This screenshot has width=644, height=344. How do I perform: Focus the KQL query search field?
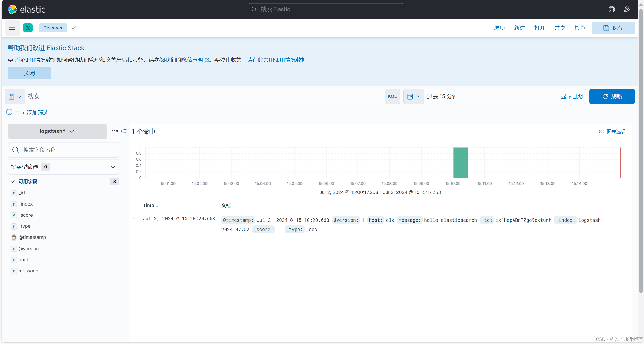[205, 96]
